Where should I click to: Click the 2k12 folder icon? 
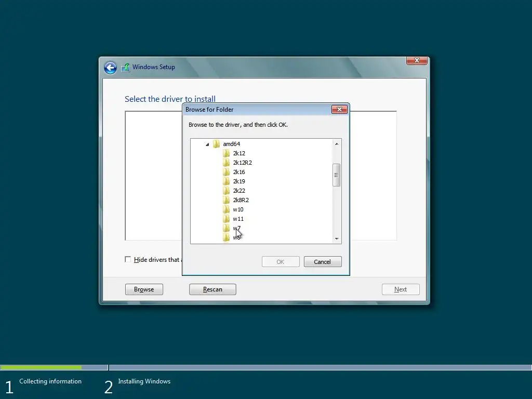227,153
